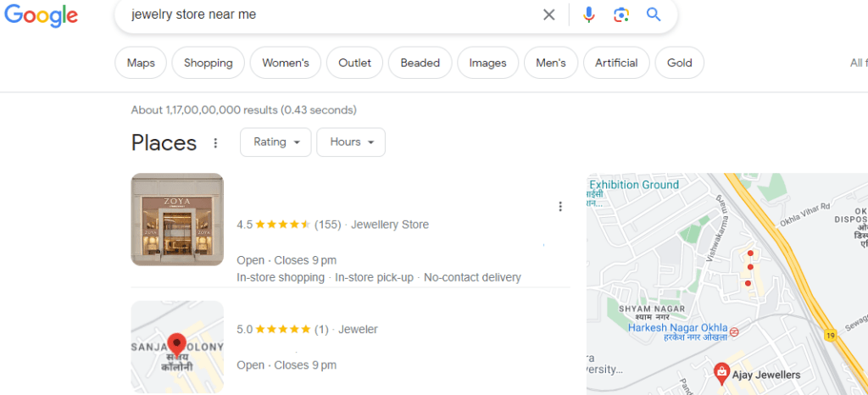Open options menu for Zoya listing
This screenshot has width=868, height=395.
560,206
